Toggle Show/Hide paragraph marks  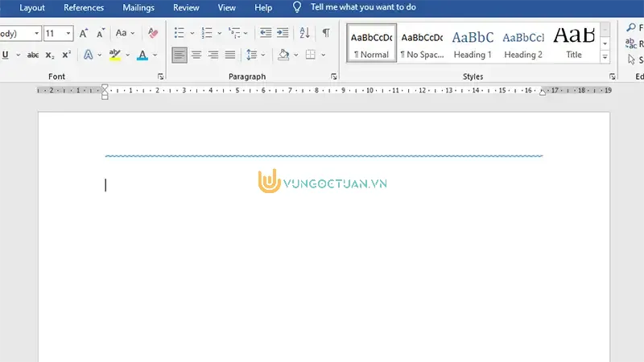(326, 33)
